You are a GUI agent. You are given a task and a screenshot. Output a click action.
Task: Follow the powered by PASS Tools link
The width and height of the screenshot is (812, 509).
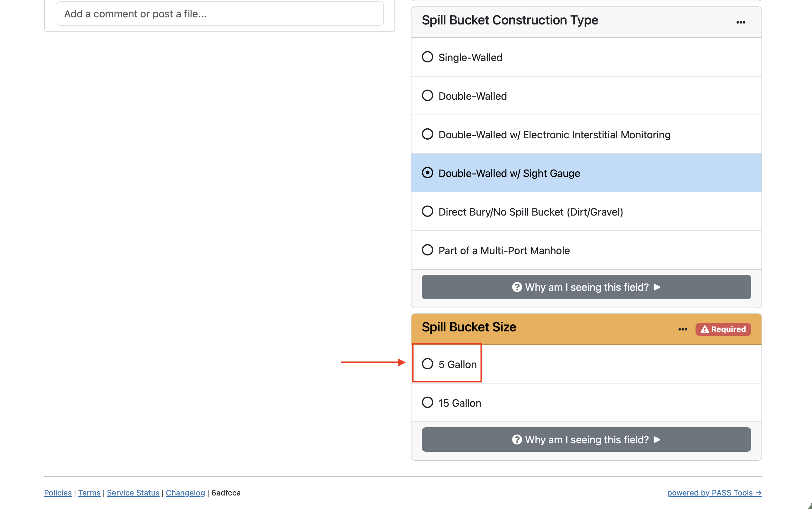click(x=714, y=493)
